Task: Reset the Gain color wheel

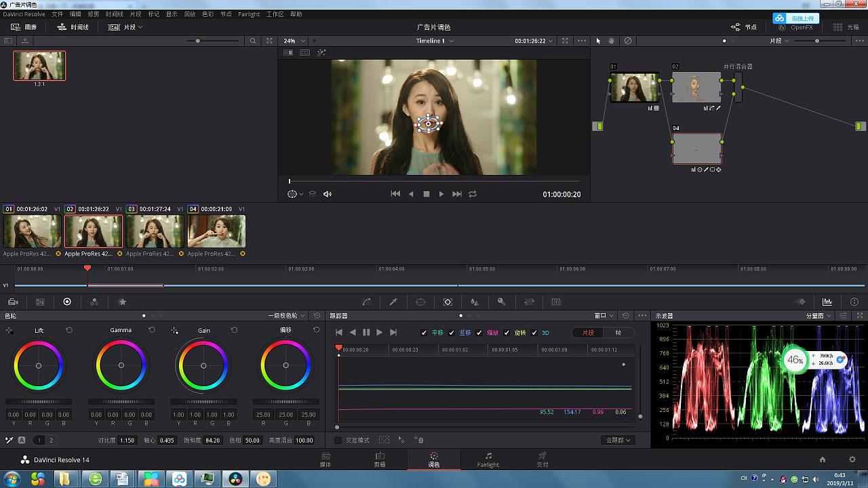Action: click(x=234, y=330)
